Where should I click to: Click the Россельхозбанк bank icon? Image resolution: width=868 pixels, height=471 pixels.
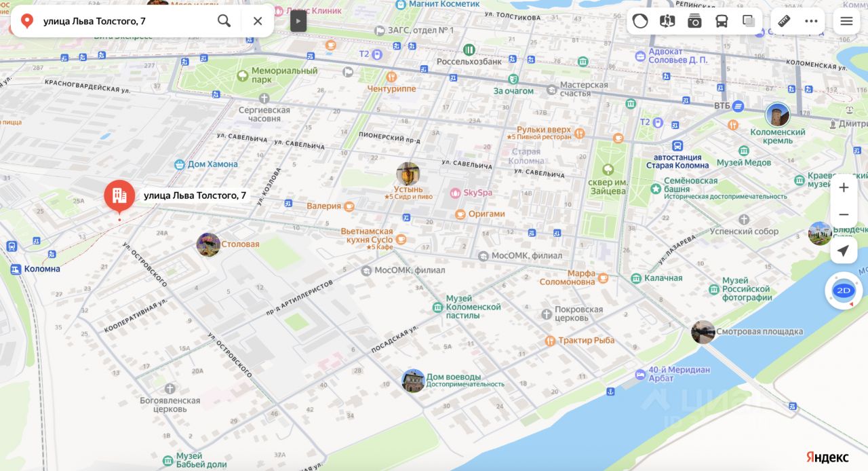coord(469,50)
